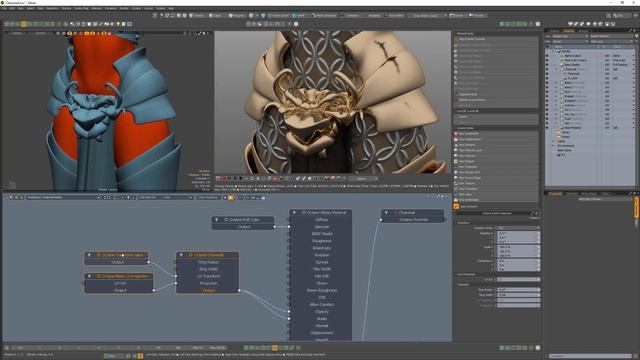Click the Ring Radius value field in properties

(518, 290)
